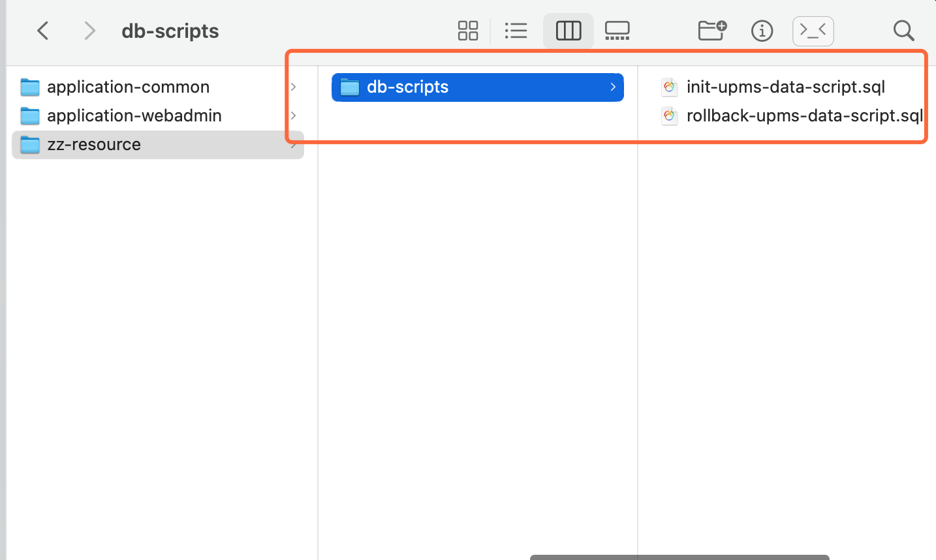Select init-upms-data-script.sql file
This screenshot has height=560, width=936.
point(785,87)
